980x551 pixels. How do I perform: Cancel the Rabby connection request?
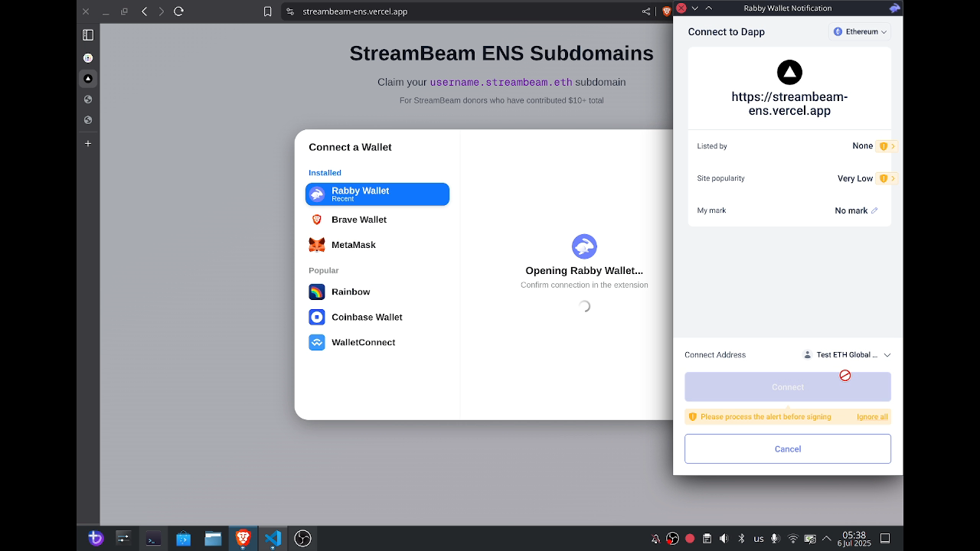[x=788, y=449]
